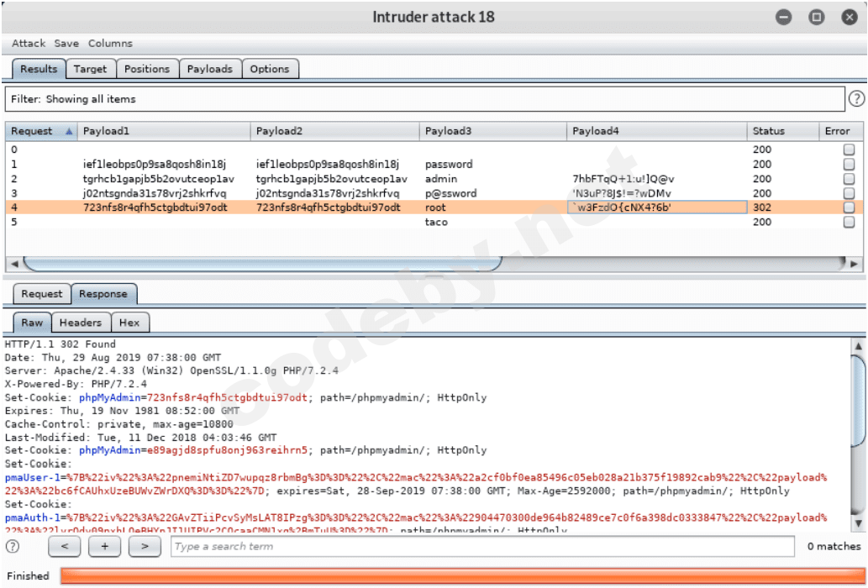Sort by the Status column header
Image resolution: width=868 pixels, height=588 pixels.
tap(783, 131)
